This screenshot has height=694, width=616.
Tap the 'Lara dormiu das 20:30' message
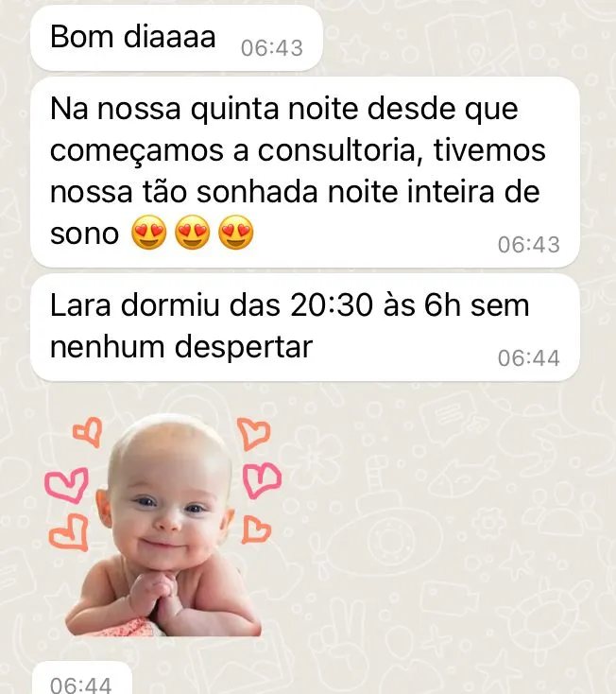tap(304, 327)
